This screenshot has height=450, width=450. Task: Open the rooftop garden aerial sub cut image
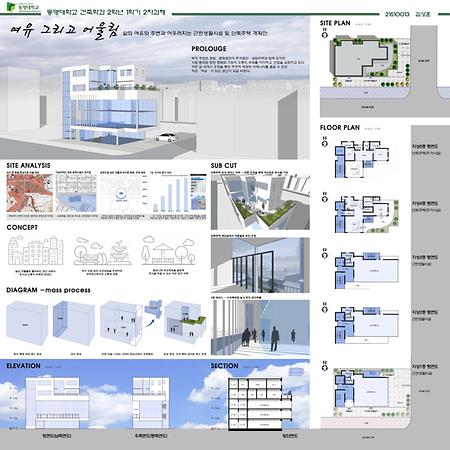[260, 202]
